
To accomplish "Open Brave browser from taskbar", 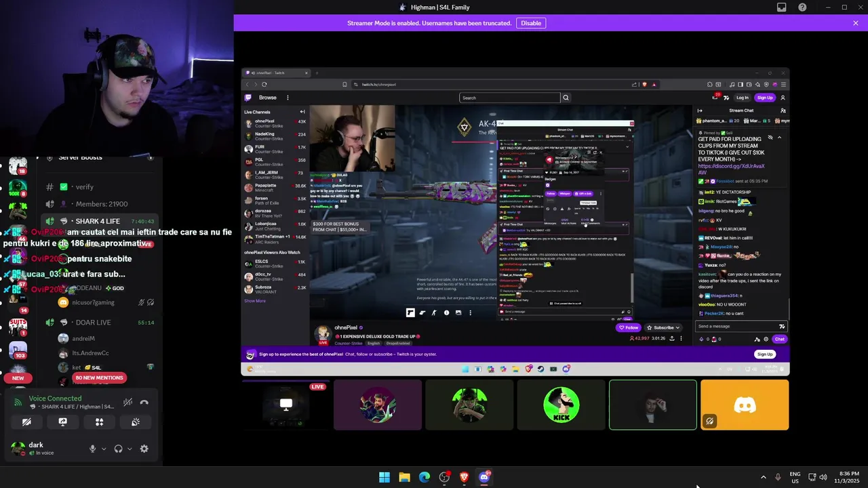I will (465, 477).
